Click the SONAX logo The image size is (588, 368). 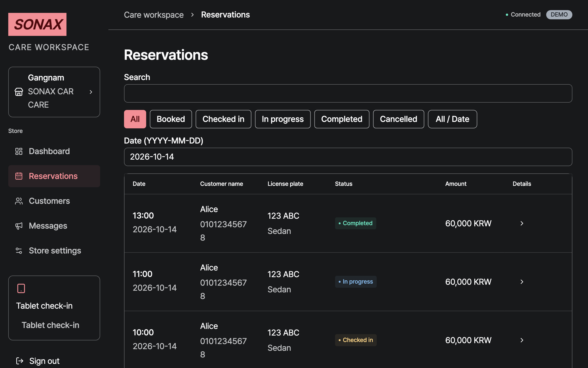point(37,24)
